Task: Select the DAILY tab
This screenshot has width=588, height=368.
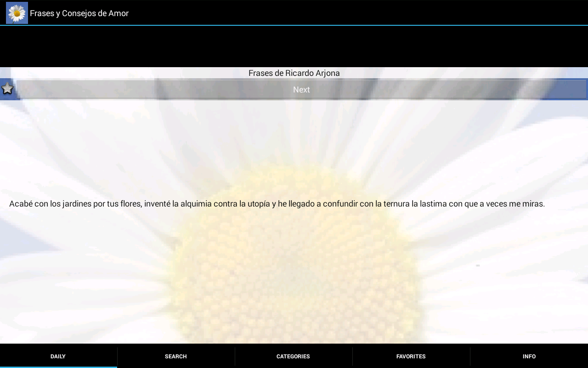Action: click(x=58, y=356)
